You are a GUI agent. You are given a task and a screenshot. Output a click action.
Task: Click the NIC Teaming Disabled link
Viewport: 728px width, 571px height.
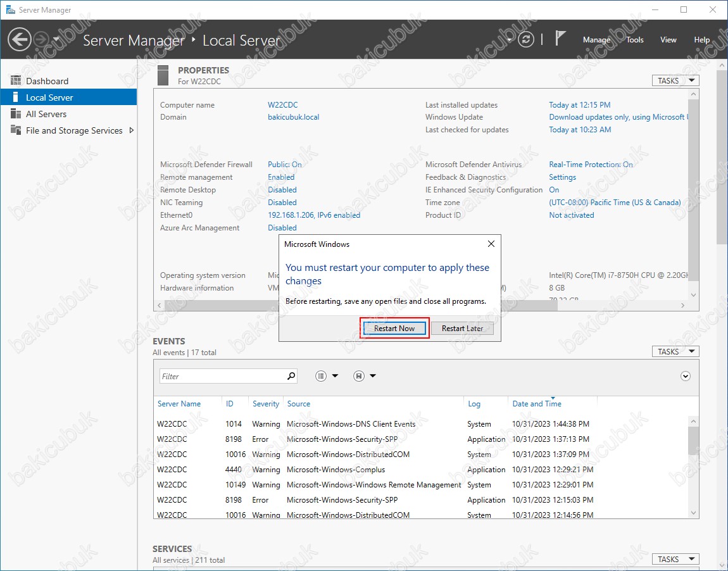pos(282,203)
